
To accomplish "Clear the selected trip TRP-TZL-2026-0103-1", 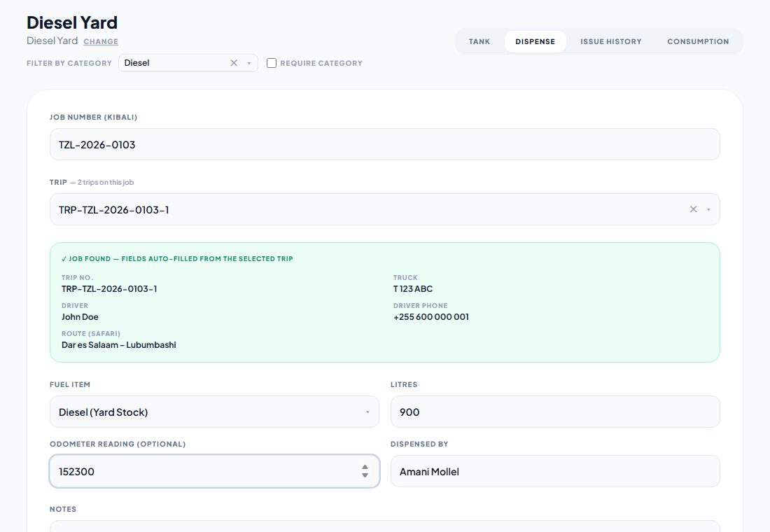I will 694,209.
